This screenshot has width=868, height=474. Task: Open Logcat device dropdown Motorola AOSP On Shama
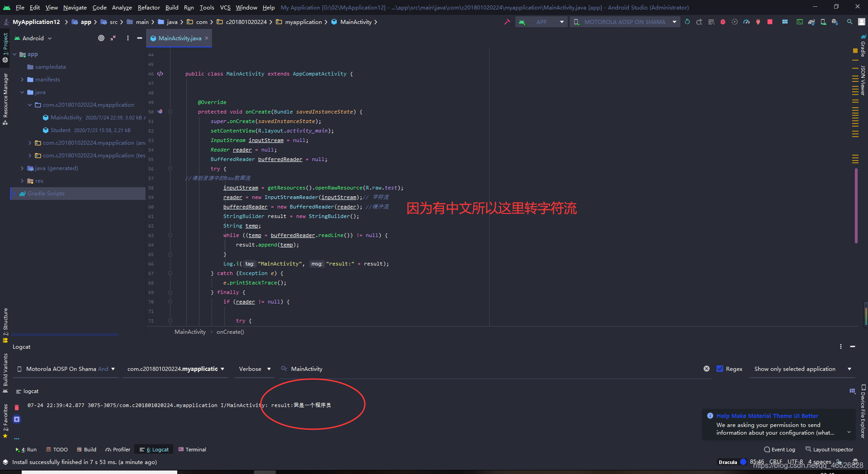point(66,369)
